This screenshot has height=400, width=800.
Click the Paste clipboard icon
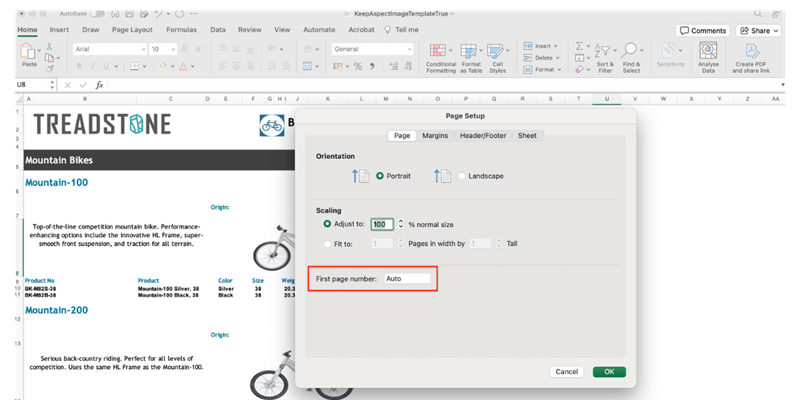click(x=28, y=52)
